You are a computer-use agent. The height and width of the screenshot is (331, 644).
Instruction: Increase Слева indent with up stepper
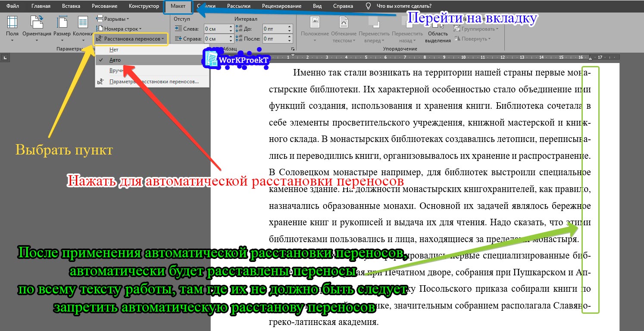[231, 27]
